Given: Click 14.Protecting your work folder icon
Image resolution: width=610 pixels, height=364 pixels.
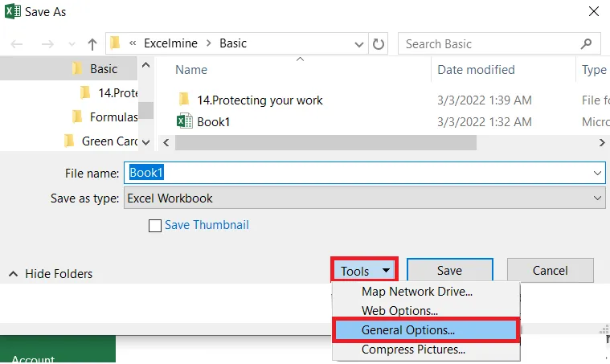Looking at the screenshot, I should 184,100.
